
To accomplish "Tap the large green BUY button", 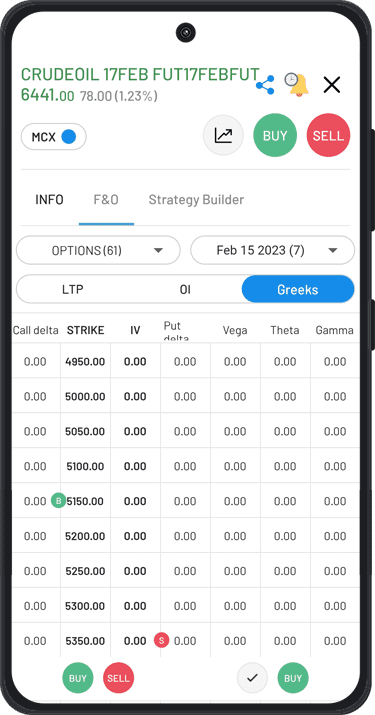I will [x=275, y=135].
